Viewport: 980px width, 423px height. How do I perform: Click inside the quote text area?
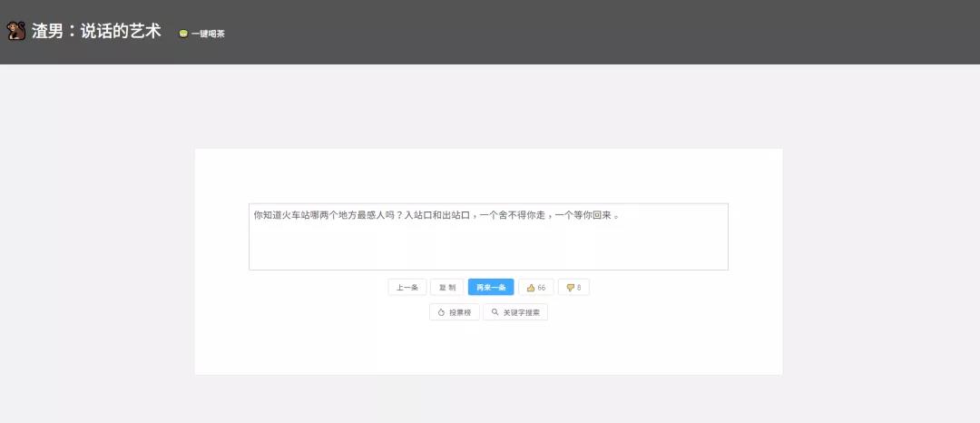tap(488, 237)
